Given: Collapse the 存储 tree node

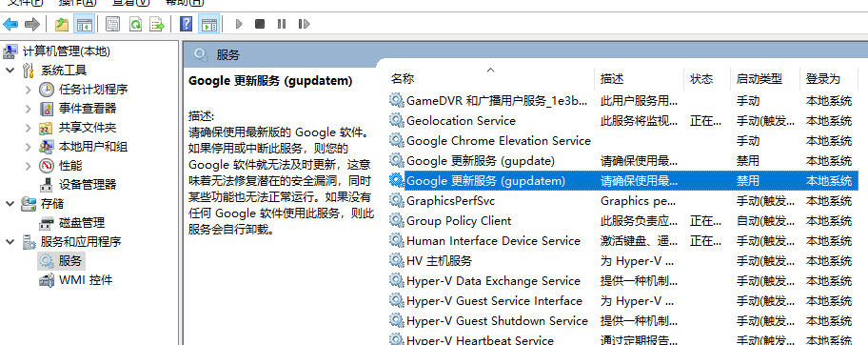Looking at the screenshot, I should [10, 204].
